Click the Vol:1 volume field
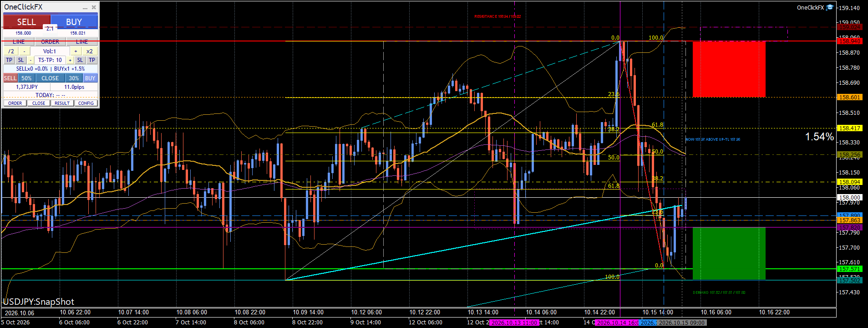The image size is (868, 328). (x=50, y=51)
